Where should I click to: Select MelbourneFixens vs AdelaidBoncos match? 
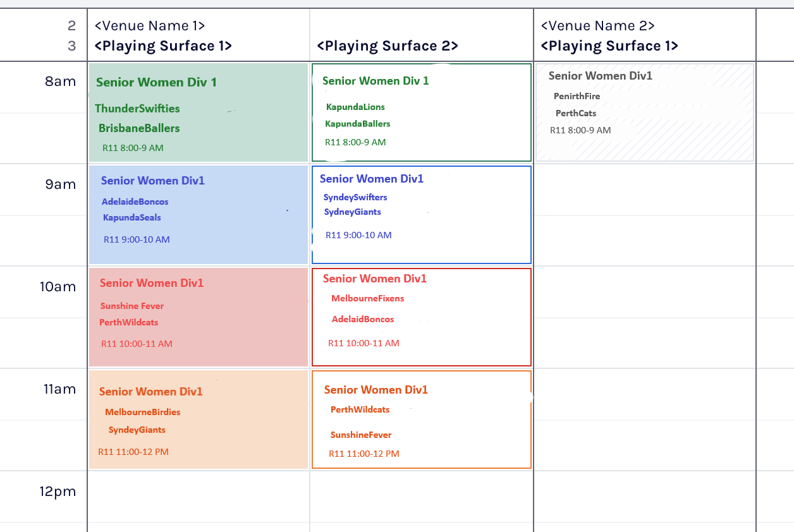(x=422, y=317)
